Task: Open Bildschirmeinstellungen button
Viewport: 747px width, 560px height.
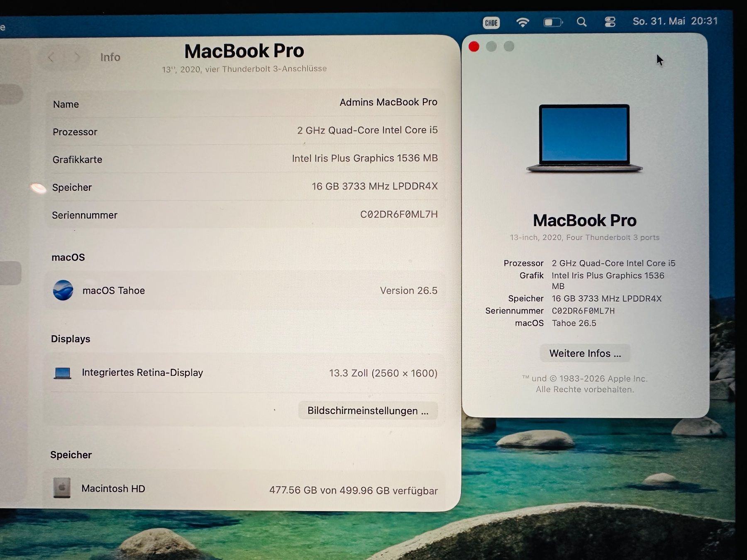Action: click(x=368, y=411)
